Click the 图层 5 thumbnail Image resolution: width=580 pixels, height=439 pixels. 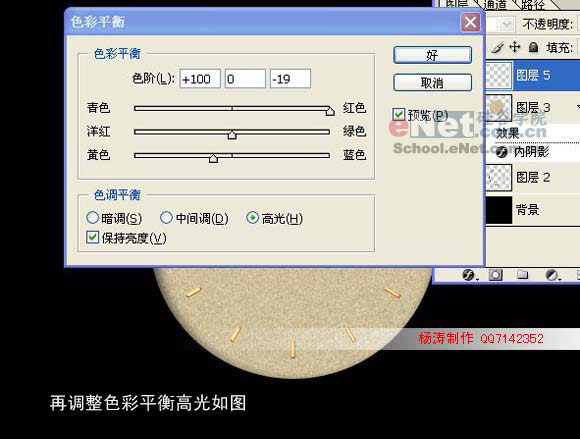[x=499, y=75]
